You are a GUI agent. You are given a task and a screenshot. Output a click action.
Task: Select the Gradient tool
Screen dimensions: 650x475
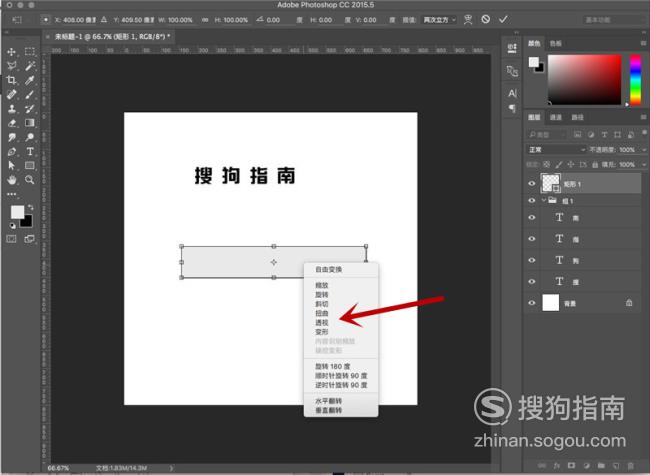click(x=29, y=123)
